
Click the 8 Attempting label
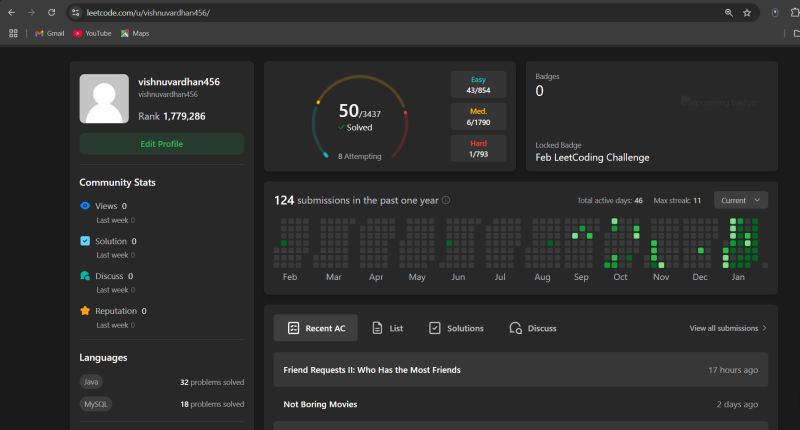point(359,156)
